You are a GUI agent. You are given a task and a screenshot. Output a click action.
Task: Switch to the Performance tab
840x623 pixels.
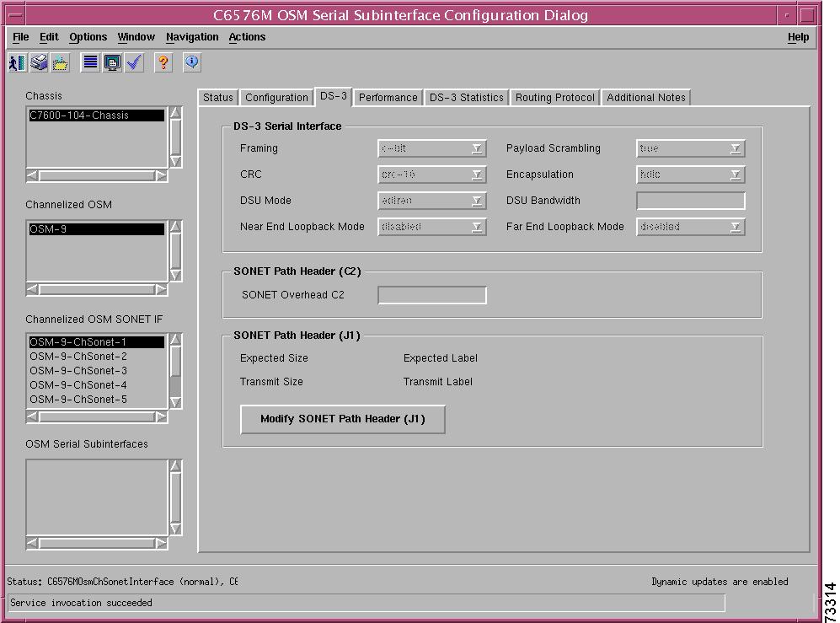[x=388, y=98]
